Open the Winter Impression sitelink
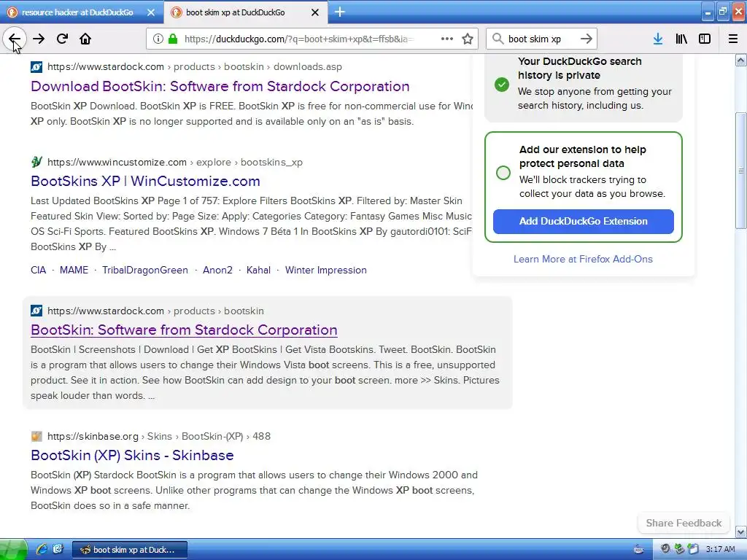 tap(326, 270)
